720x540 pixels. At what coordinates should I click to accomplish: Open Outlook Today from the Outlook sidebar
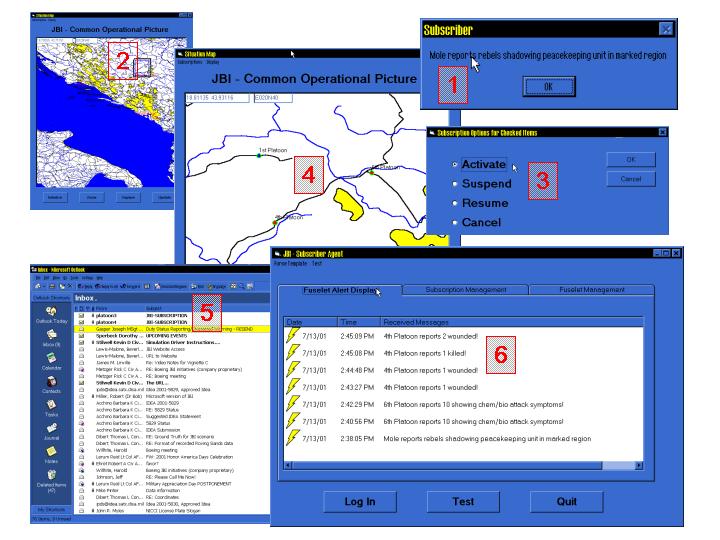pos(51,315)
